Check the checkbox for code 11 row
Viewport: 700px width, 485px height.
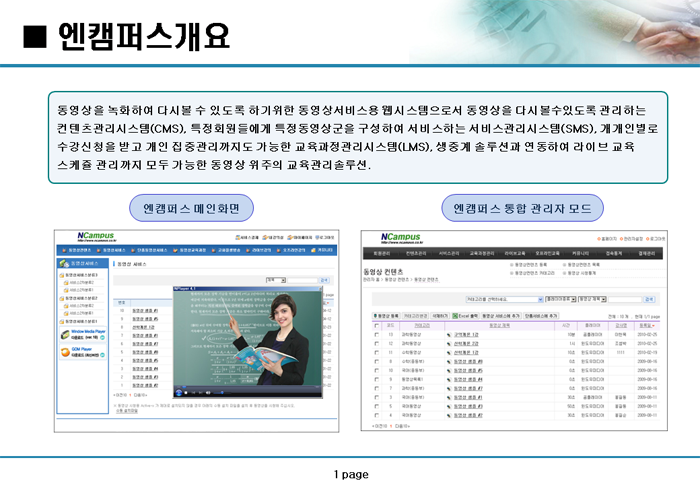pyautogui.click(x=377, y=352)
